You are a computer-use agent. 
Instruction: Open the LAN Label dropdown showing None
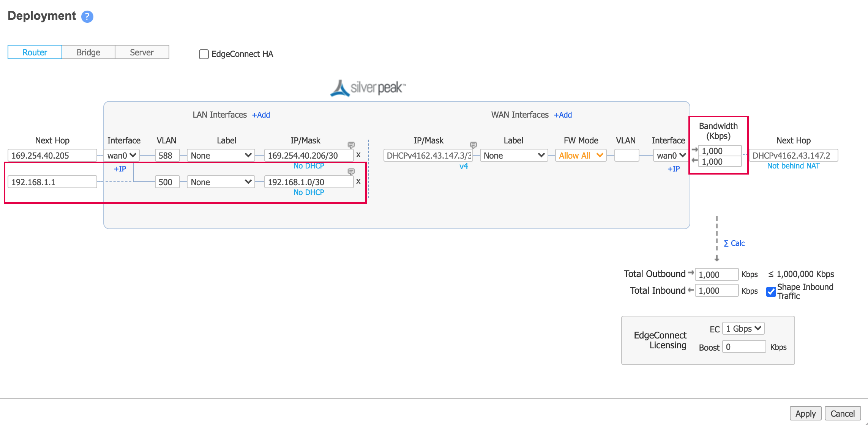[x=221, y=155]
